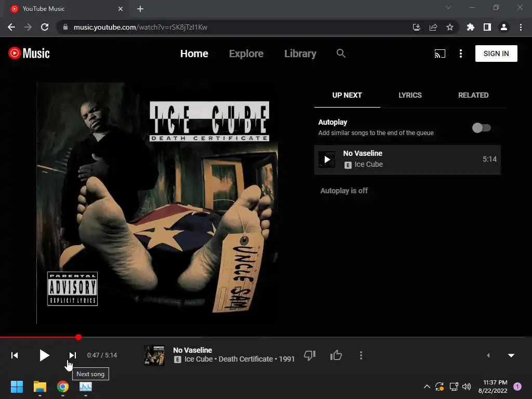Screen dimensions: 532x399
Task: Click the SIGN IN button
Action: [496, 54]
